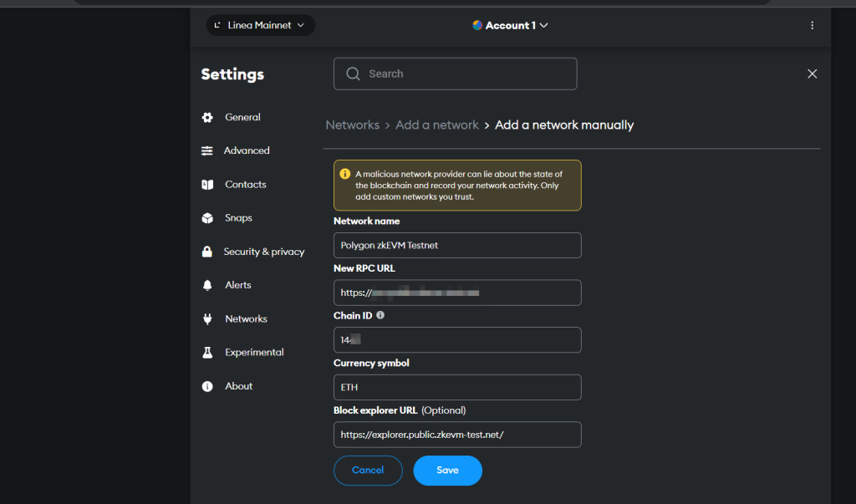The image size is (856, 504).
Task: Click the New RPC URL field
Action: (457, 293)
